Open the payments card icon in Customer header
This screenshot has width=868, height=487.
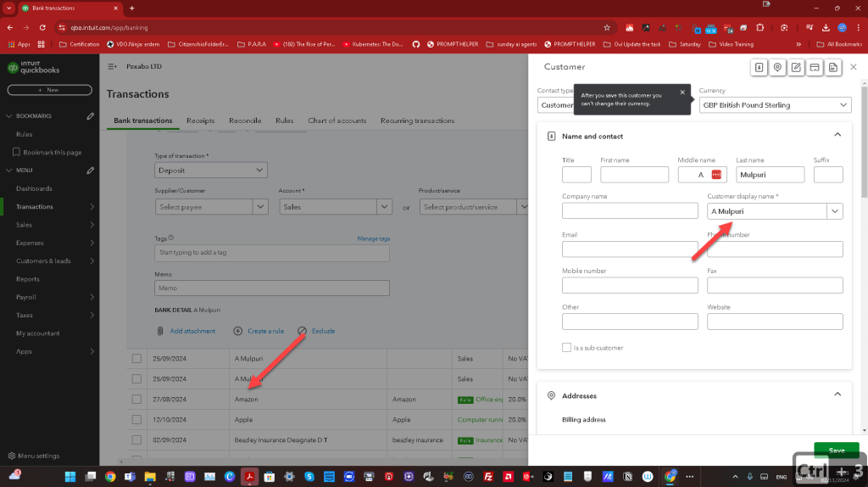[x=815, y=67]
